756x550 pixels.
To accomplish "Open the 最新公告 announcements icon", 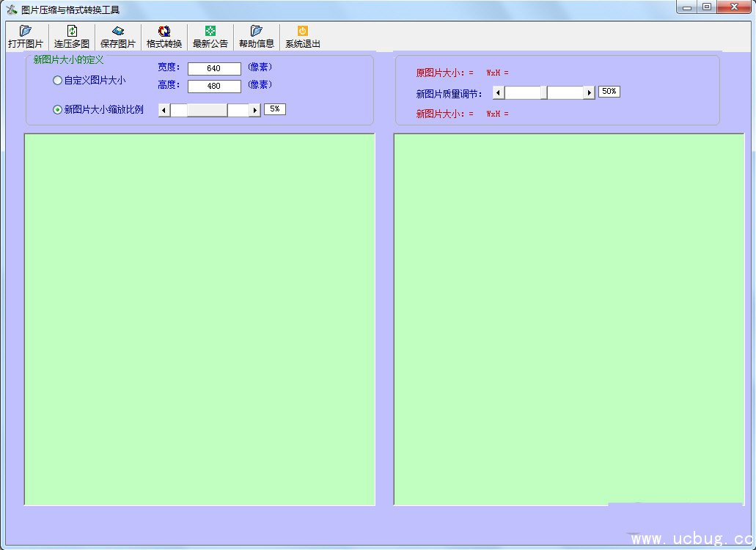I will click(210, 32).
